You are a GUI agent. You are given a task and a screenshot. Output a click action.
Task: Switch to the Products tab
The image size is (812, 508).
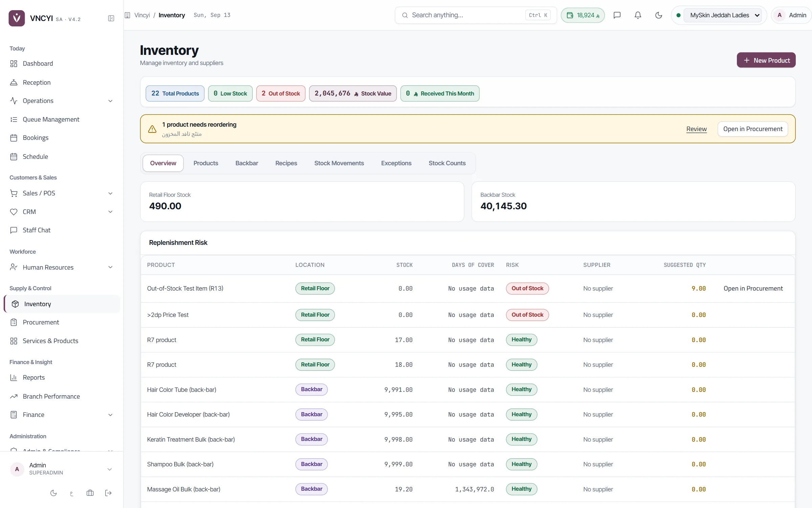[x=206, y=163]
